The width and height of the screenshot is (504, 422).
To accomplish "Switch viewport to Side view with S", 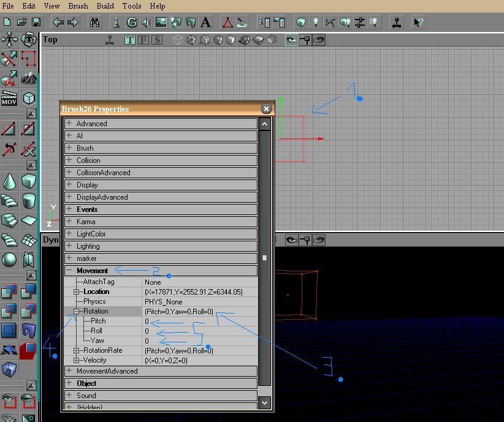I will (157, 40).
